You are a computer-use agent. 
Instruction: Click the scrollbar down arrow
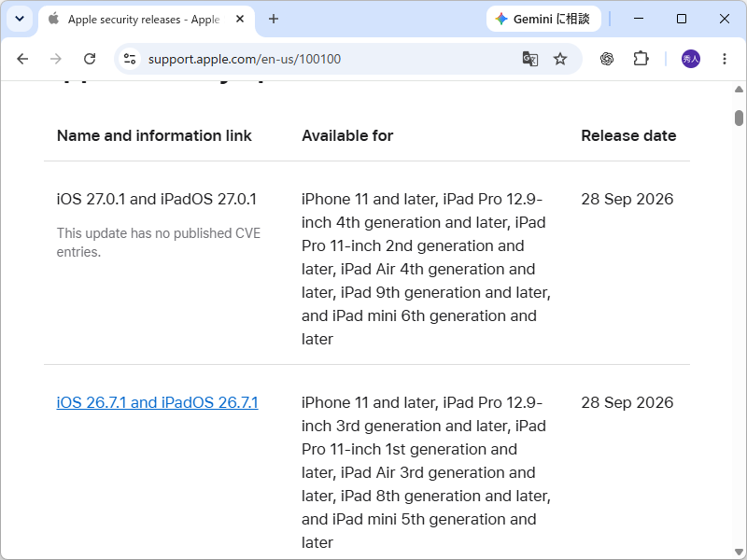tap(739, 553)
